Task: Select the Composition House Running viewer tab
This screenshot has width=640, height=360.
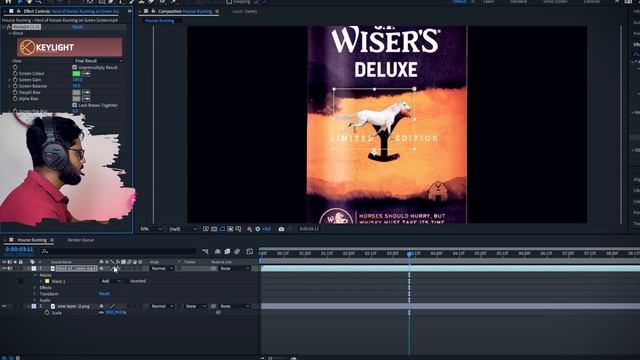Action: coord(185,11)
